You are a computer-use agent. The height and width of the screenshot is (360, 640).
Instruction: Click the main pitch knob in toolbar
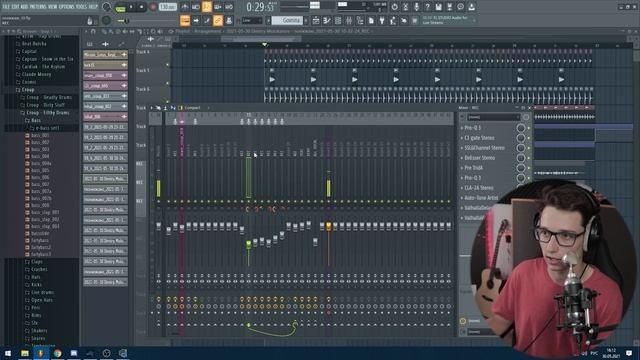click(106, 20)
